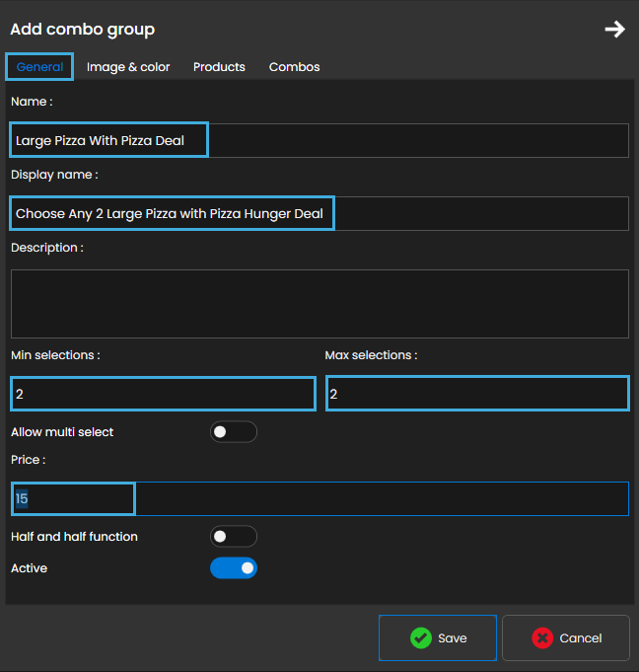The height and width of the screenshot is (672, 639).
Task: Open the Image & color tab
Action: point(128,67)
